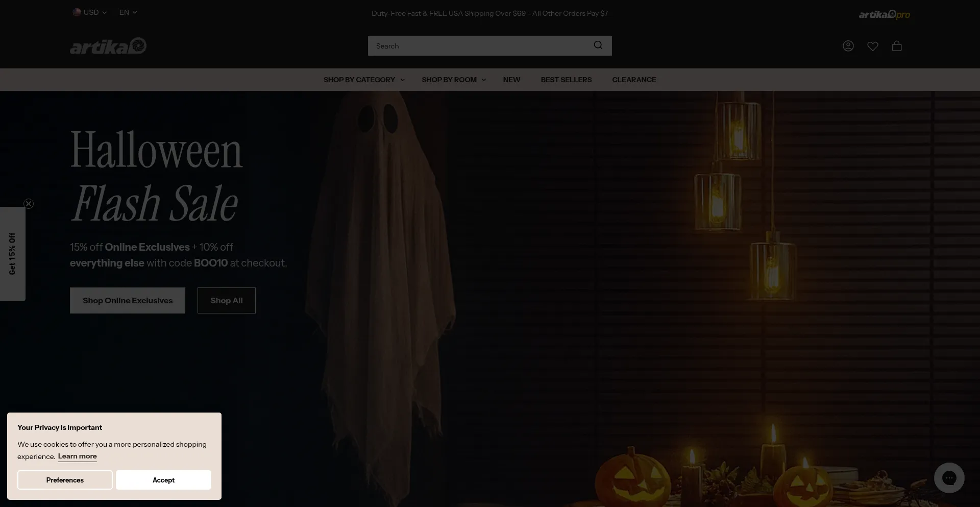980x507 pixels.
Task: Open the Artika Pro logo link
Action: click(884, 14)
